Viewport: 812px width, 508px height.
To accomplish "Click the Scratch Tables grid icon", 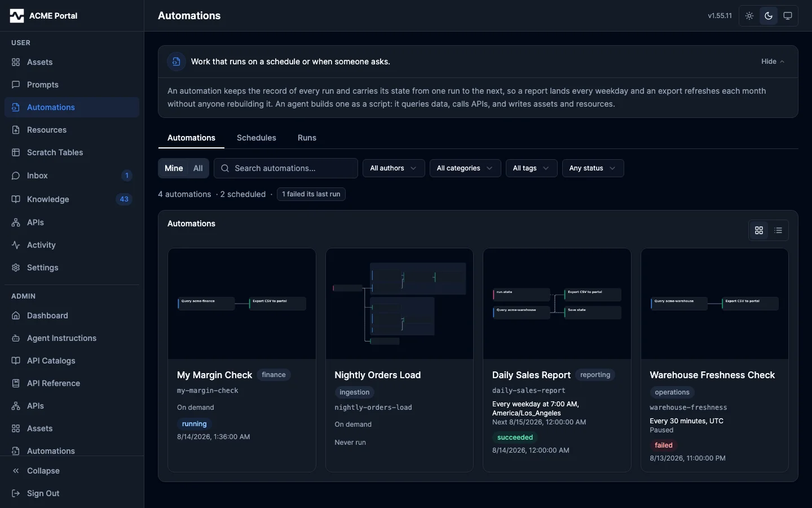I will [x=16, y=152].
